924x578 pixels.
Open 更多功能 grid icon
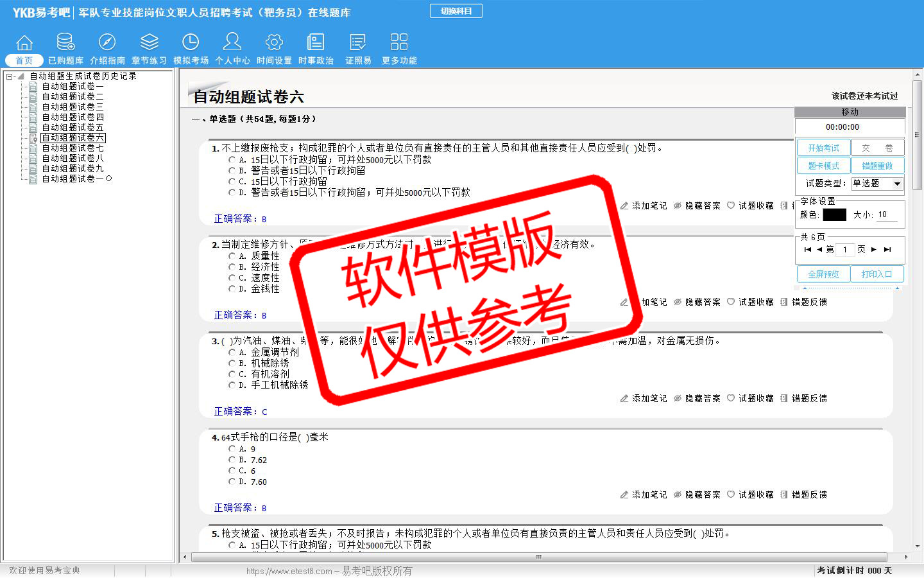pos(399,43)
